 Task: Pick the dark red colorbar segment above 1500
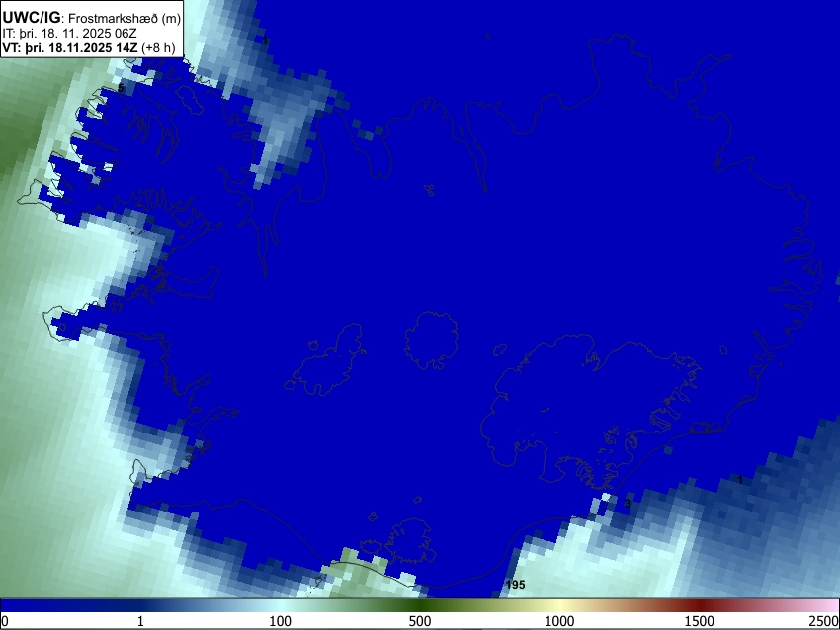pos(700,605)
